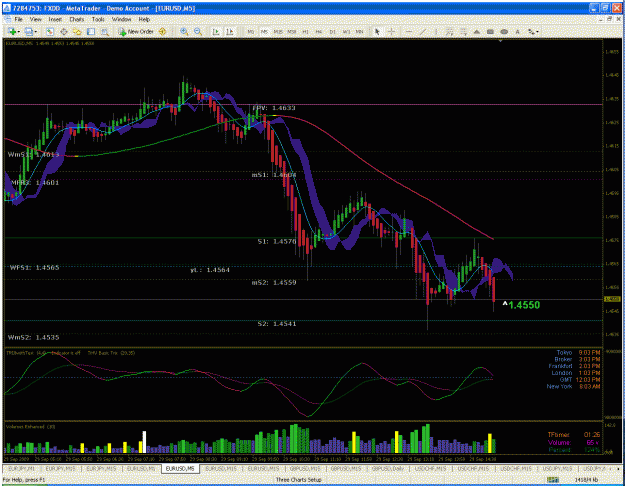Open the Profiles toolbar icon
This screenshot has height=486, width=625.
pyautogui.click(x=29, y=31)
